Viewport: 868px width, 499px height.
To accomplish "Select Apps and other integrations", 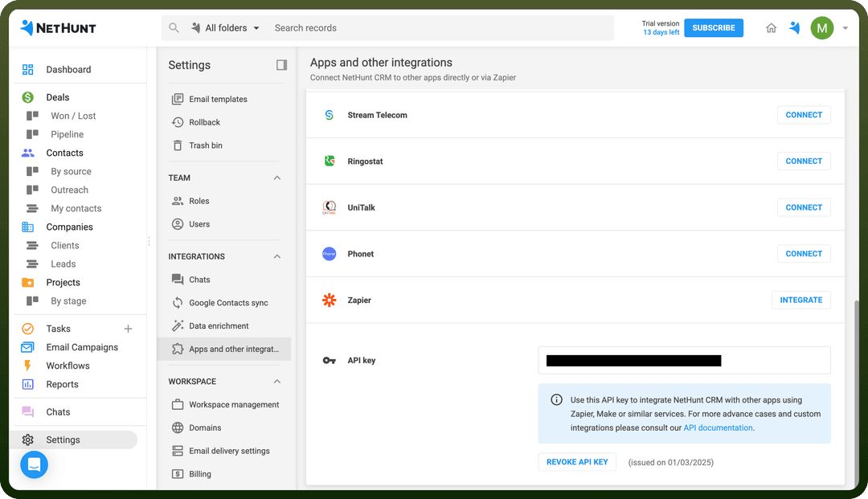I will click(x=224, y=349).
